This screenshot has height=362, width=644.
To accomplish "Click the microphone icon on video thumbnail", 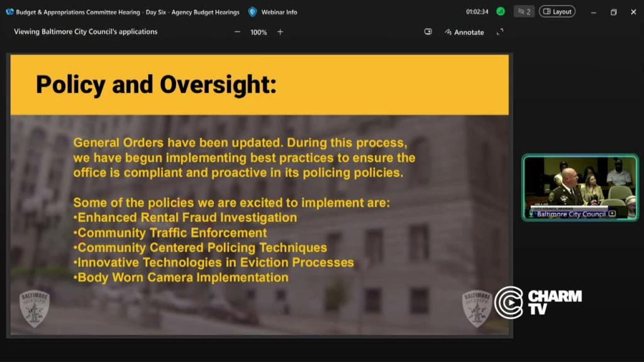I will (531, 214).
